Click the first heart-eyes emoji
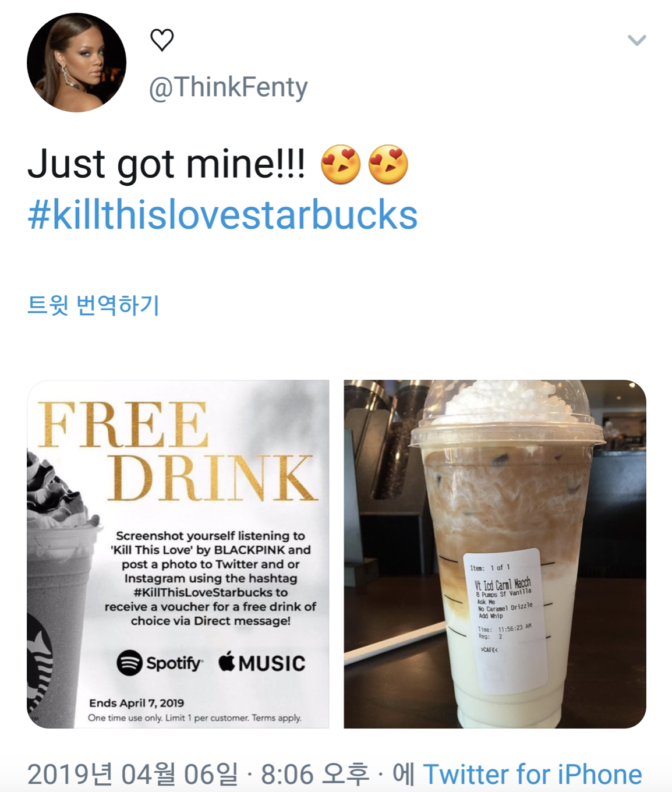Image resolution: width=672 pixels, height=792 pixels. (x=341, y=164)
